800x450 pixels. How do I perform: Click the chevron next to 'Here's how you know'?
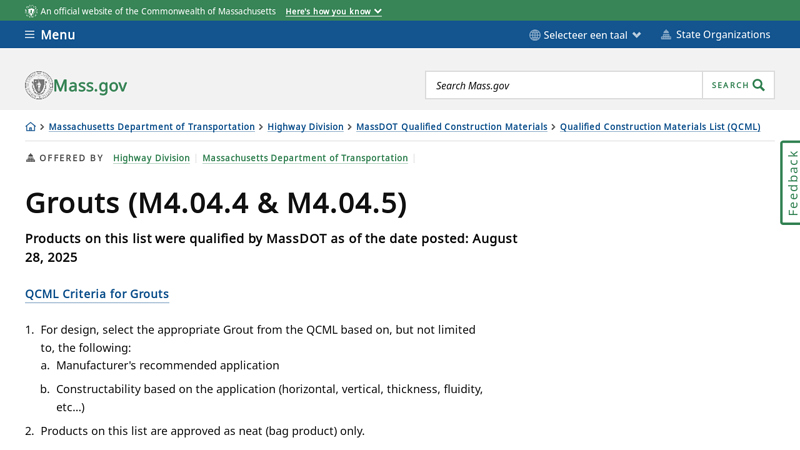click(378, 12)
